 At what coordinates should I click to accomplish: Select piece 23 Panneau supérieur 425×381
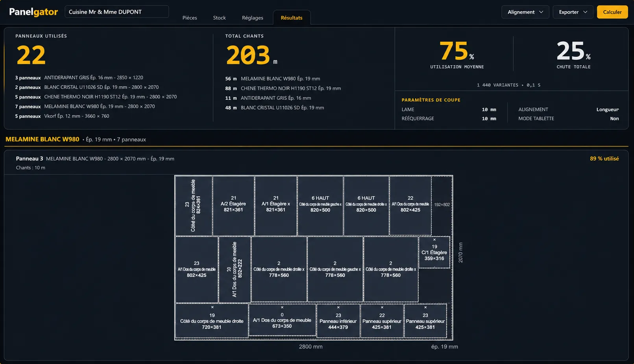pyautogui.click(x=425, y=321)
